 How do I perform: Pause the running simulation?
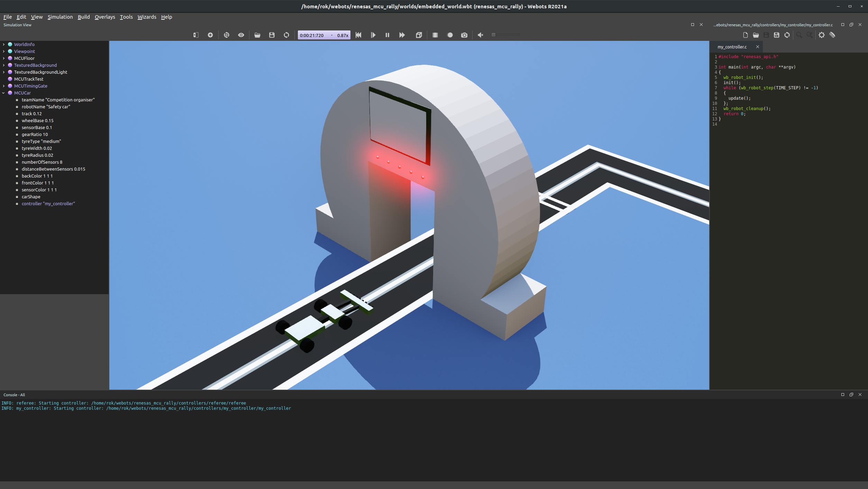[x=387, y=35]
